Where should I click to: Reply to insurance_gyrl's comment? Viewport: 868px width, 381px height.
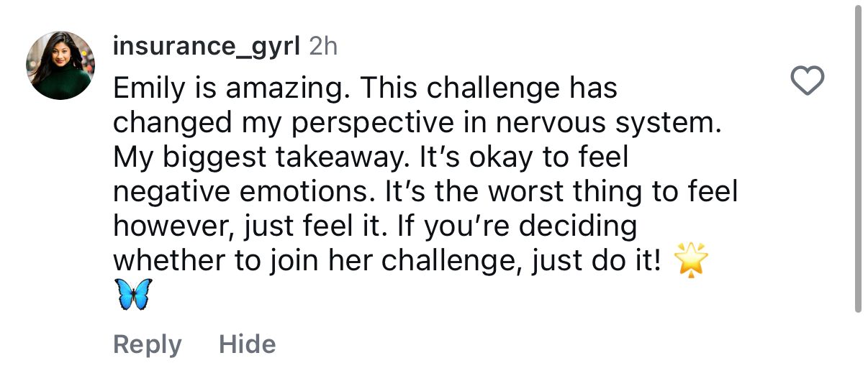[147, 344]
